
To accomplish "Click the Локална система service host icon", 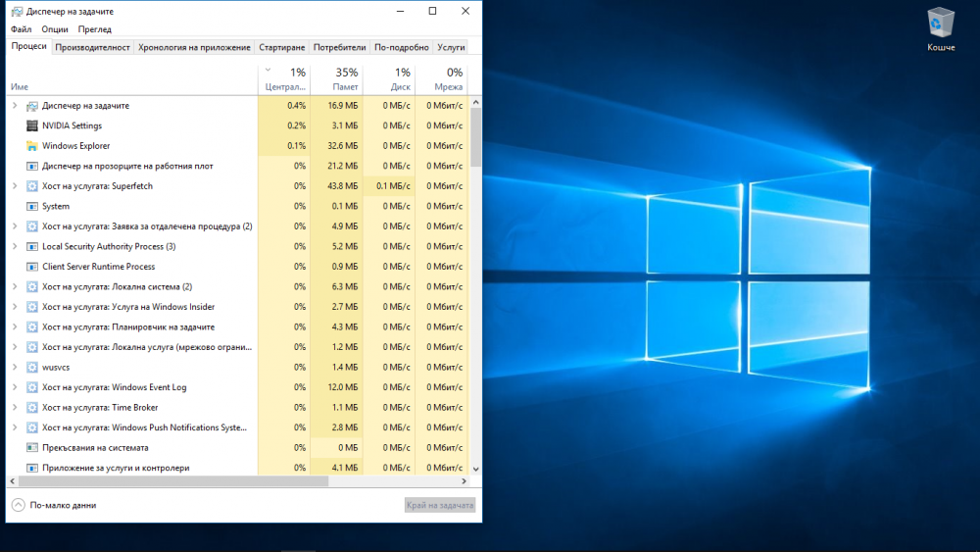I will pos(32,287).
